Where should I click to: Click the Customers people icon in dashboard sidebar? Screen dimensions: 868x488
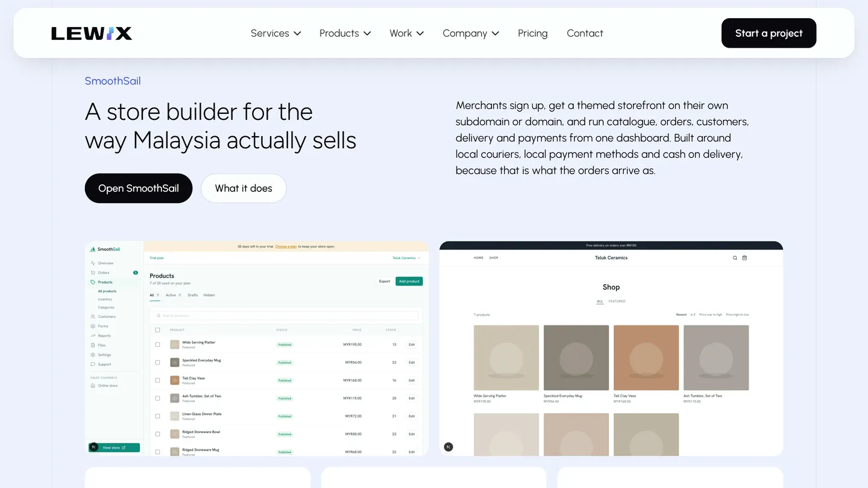[93, 316]
